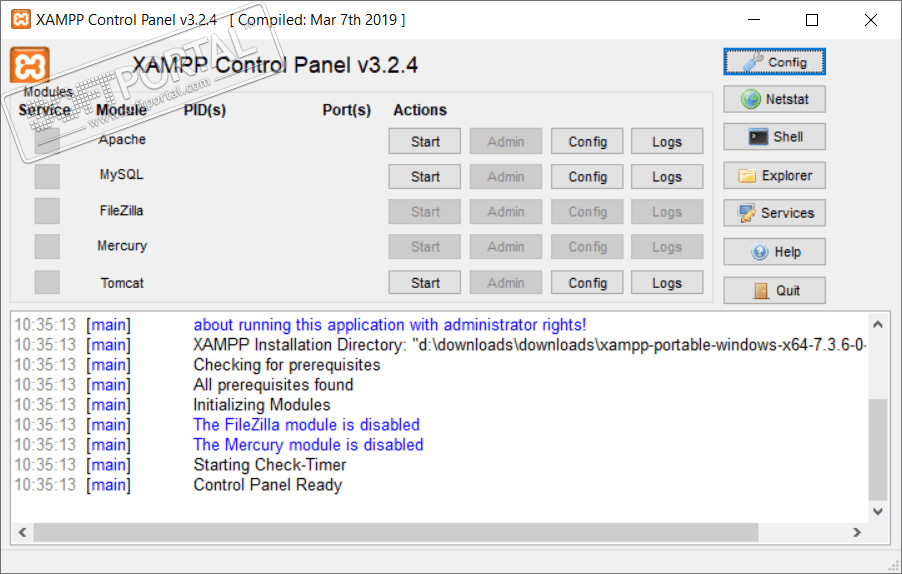
Task: Select the XAMPP Installation Directory log line
Action: [x=529, y=345]
